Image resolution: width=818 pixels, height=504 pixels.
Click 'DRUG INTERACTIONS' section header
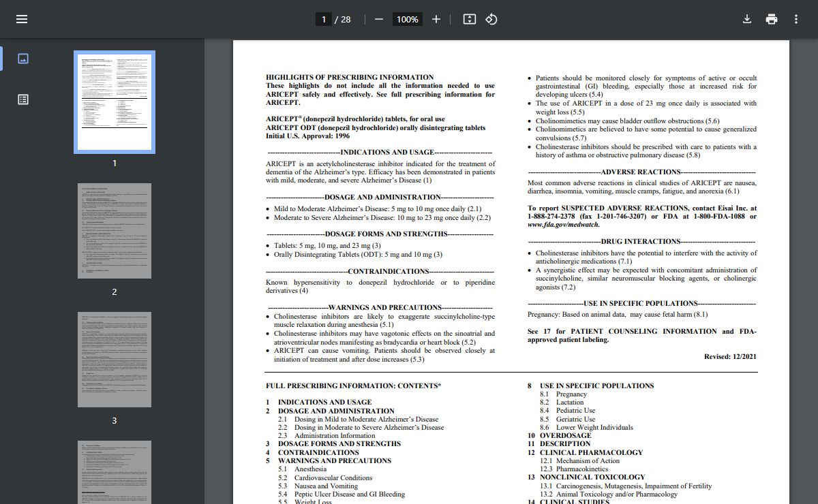tap(641, 242)
